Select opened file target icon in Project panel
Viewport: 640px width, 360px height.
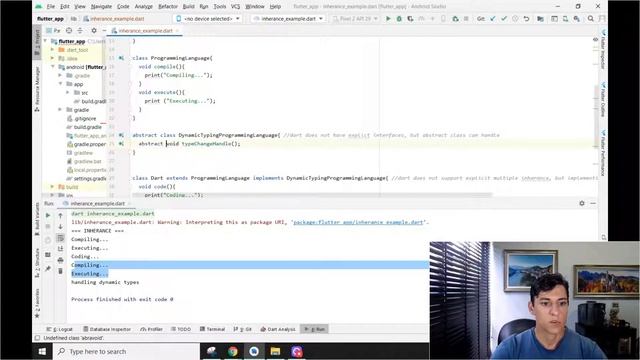click(69, 31)
